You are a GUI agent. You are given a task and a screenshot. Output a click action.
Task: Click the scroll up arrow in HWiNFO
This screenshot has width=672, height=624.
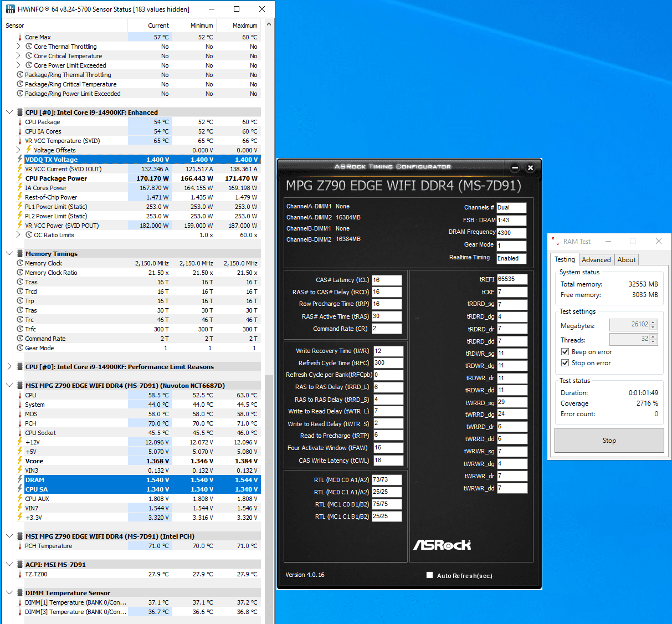269,24
